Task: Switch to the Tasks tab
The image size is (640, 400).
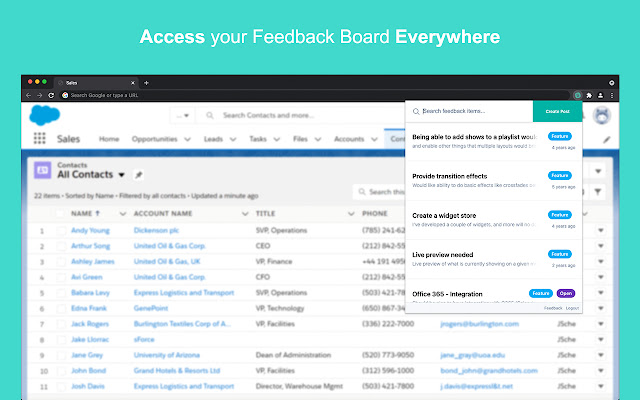Action: point(258,139)
